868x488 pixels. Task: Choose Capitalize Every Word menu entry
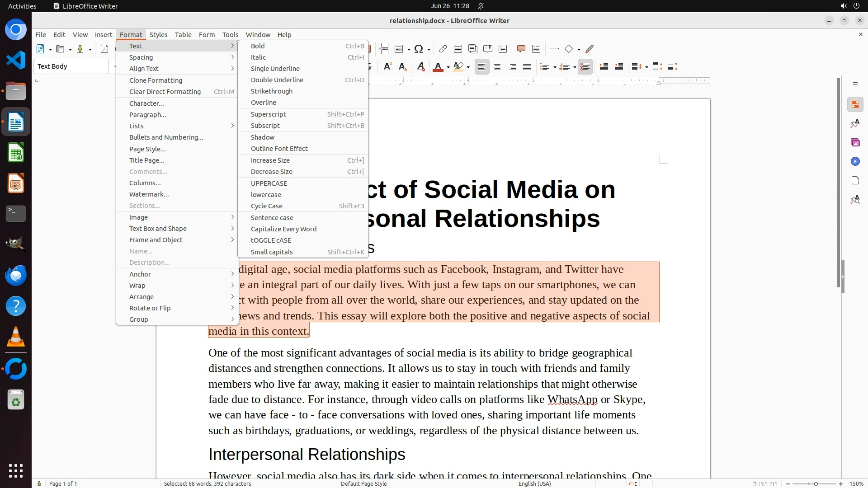pyautogui.click(x=283, y=229)
